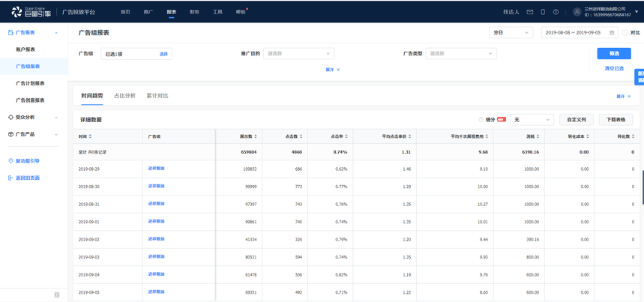
Task: Open 财务 in top navigation
Action: point(194,12)
